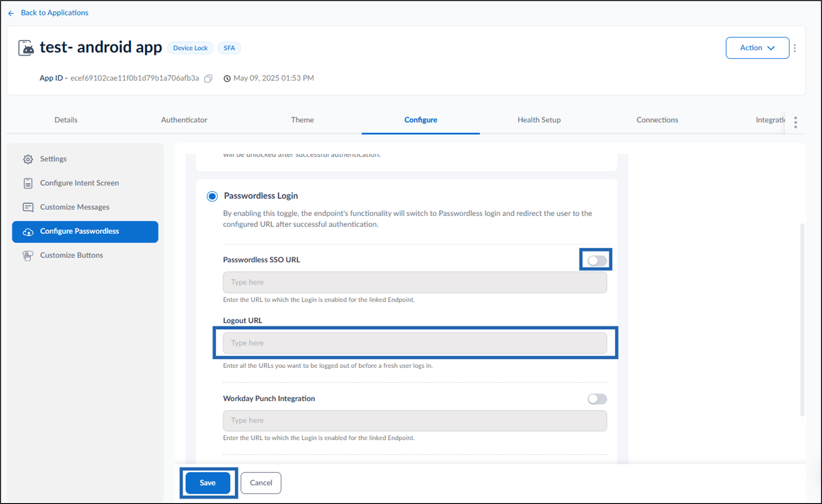Click the Cancel button
Screen dimensions: 822x504
click(261, 483)
